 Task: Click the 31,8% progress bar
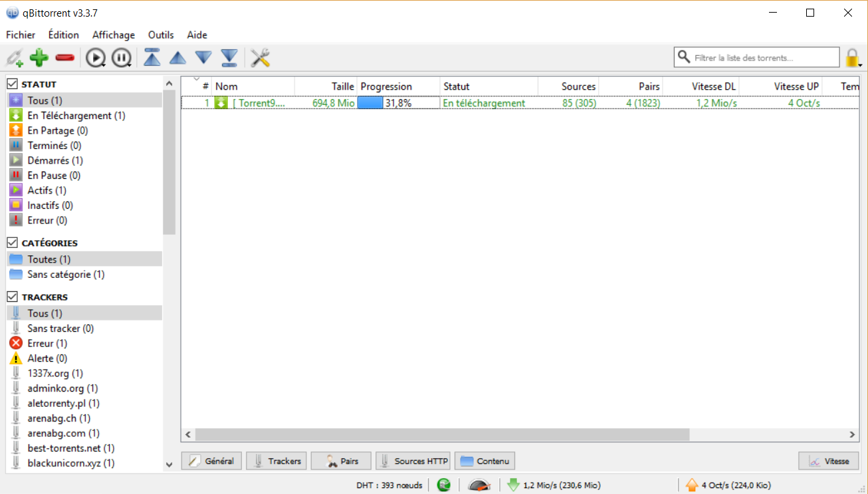tap(398, 103)
